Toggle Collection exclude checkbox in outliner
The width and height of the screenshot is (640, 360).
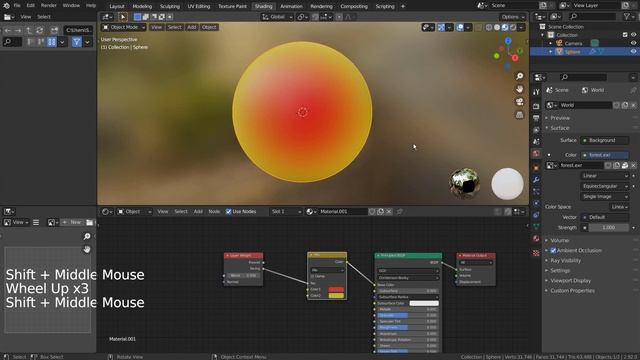(x=625, y=35)
